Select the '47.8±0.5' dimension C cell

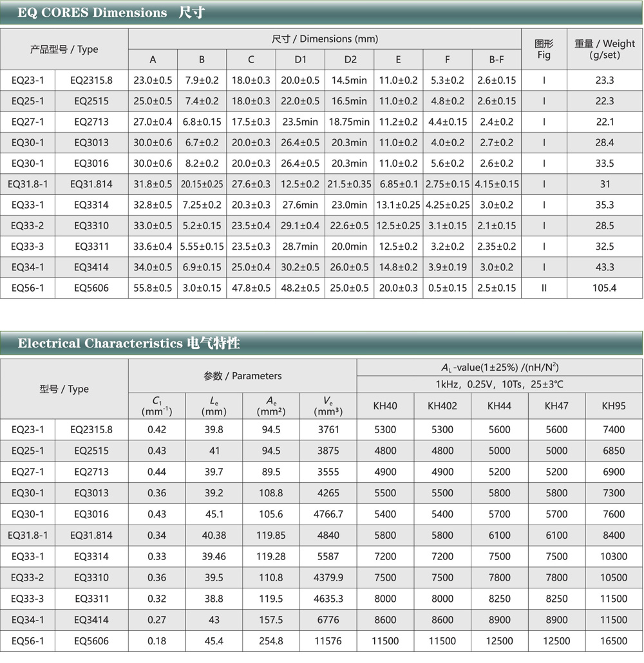pyautogui.click(x=251, y=288)
